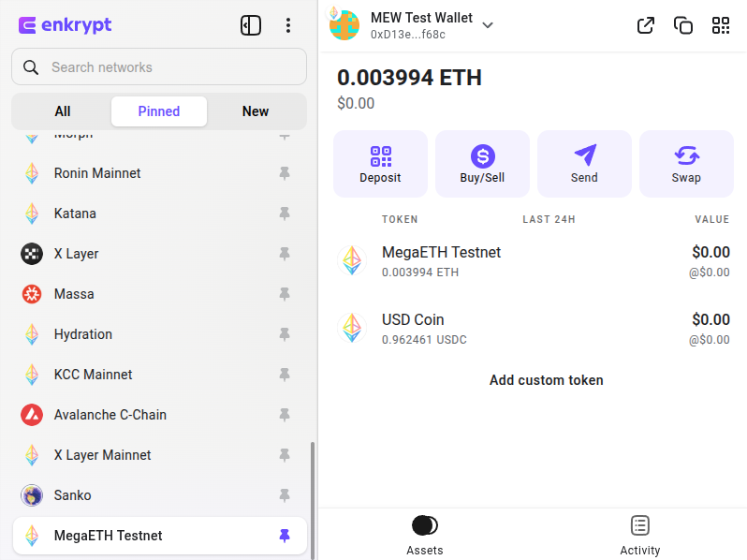This screenshot has height=560, width=747.
Task: Click the 0xD13e...f68c address text
Action: pyautogui.click(x=408, y=35)
